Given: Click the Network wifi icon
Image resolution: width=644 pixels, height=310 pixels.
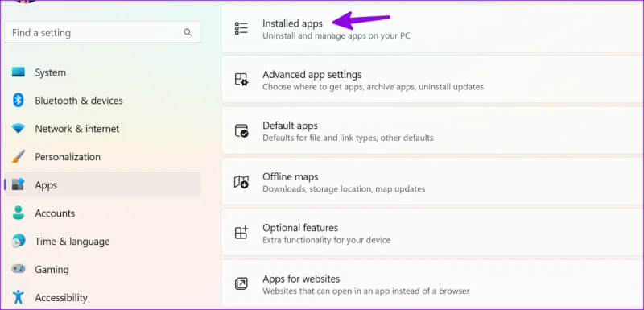Looking at the screenshot, I should pos(18,129).
